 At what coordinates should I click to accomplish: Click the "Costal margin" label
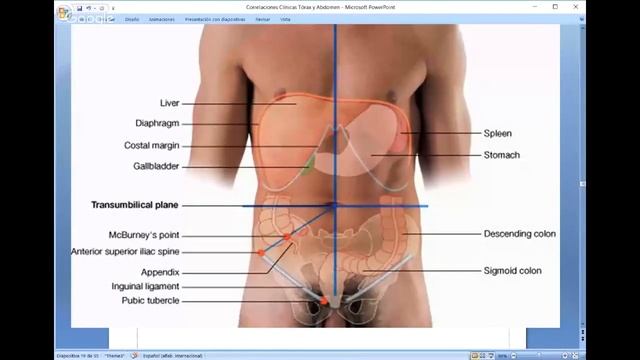click(x=151, y=145)
